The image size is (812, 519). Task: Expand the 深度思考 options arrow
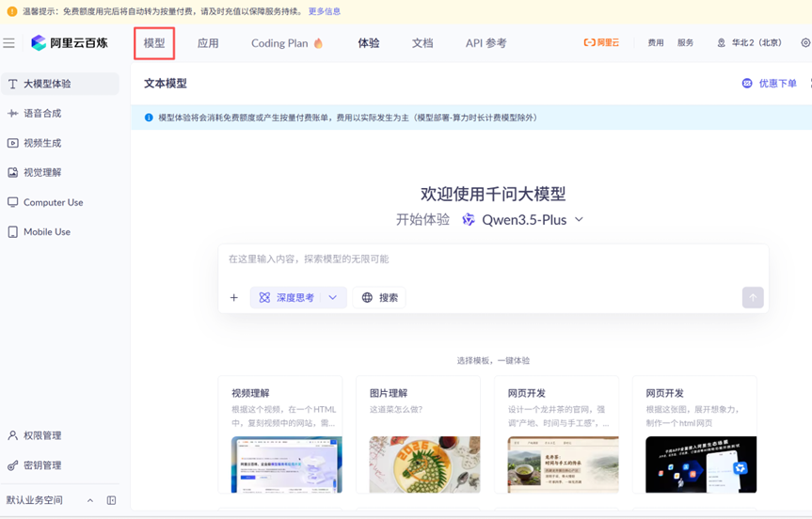(333, 297)
